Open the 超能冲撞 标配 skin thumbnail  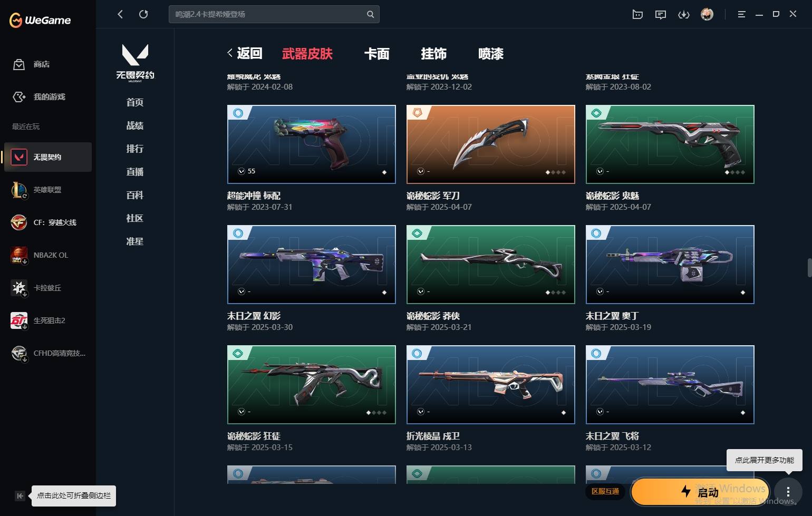coord(312,144)
